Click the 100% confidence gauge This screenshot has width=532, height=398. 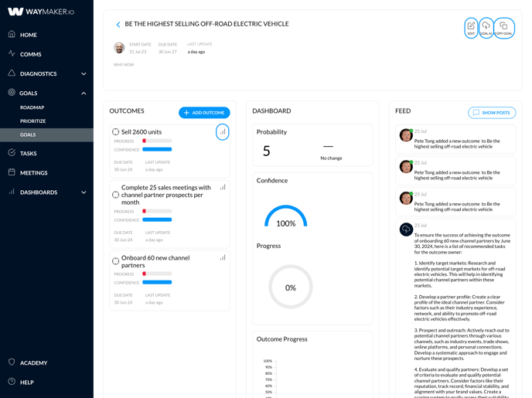click(x=285, y=216)
